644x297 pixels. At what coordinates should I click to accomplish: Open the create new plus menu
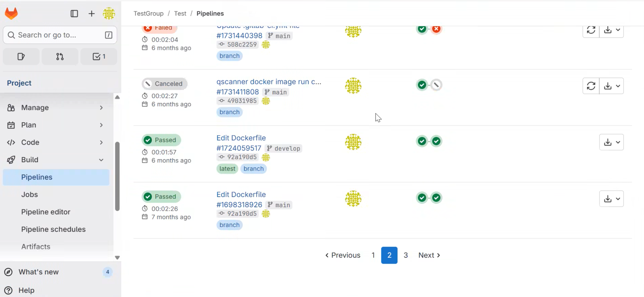[x=91, y=13]
